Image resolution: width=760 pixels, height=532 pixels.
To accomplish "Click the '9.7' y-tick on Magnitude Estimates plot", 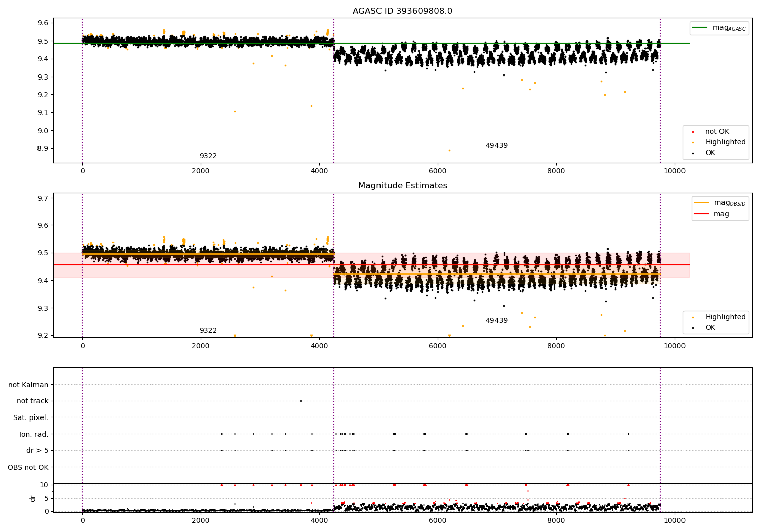I will (43, 198).
